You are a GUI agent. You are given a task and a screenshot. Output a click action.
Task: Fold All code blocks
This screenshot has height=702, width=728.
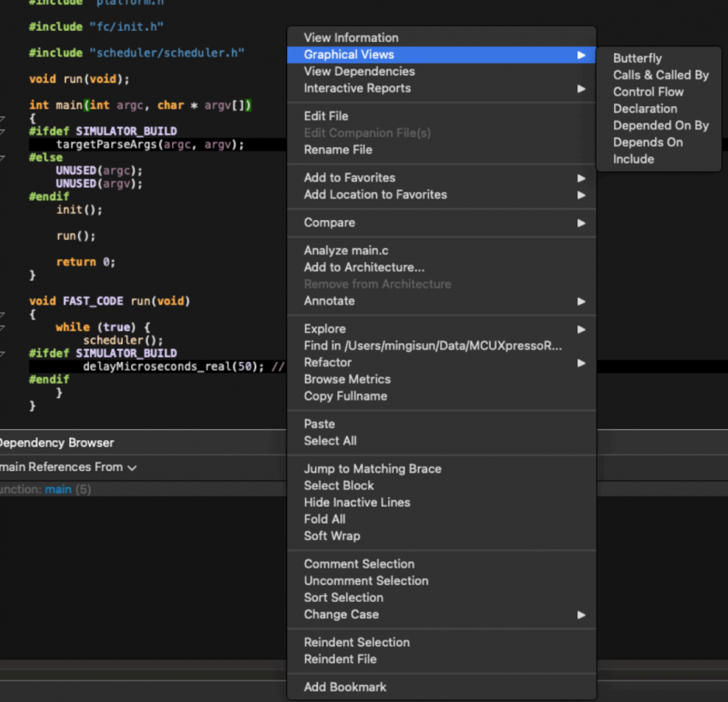point(324,520)
